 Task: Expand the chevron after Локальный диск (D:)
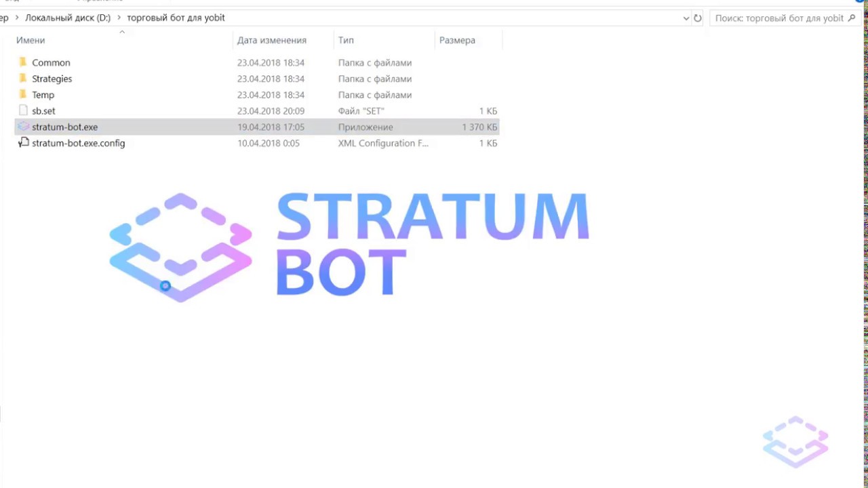[x=119, y=18]
